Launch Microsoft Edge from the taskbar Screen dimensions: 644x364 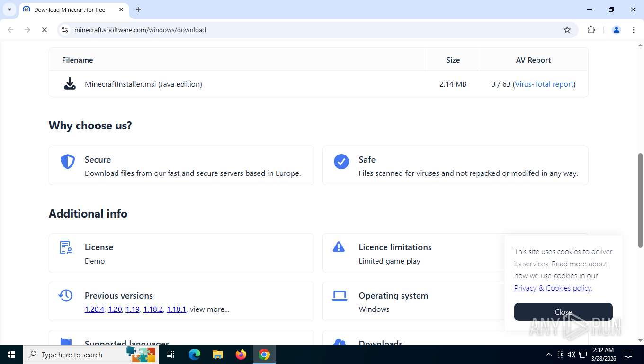194,355
